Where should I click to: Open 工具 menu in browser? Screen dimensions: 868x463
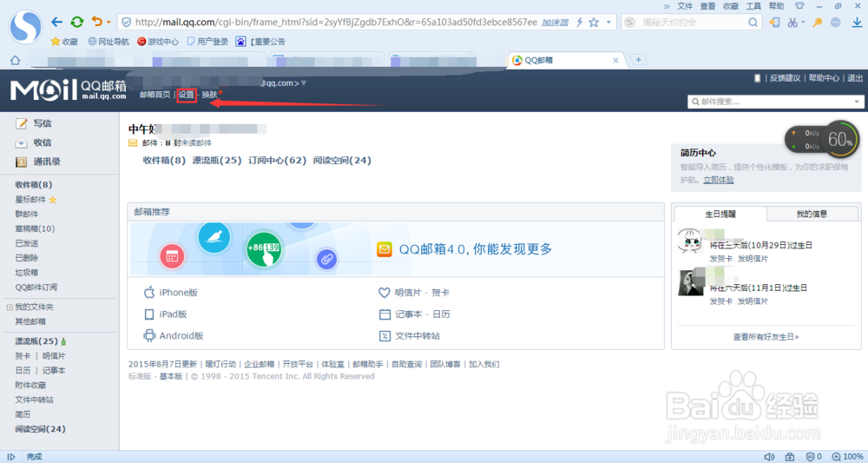pos(753,6)
